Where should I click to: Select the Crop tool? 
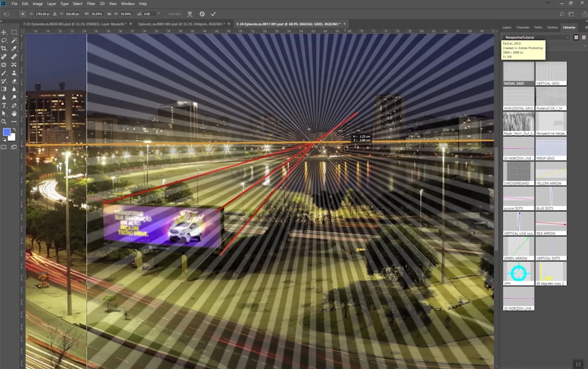point(4,49)
